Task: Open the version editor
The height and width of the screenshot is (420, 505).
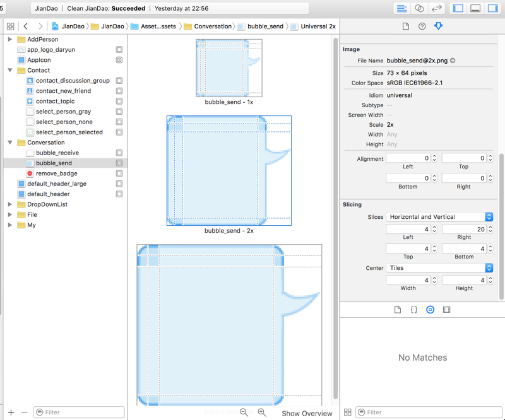Action: pyautogui.click(x=436, y=9)
